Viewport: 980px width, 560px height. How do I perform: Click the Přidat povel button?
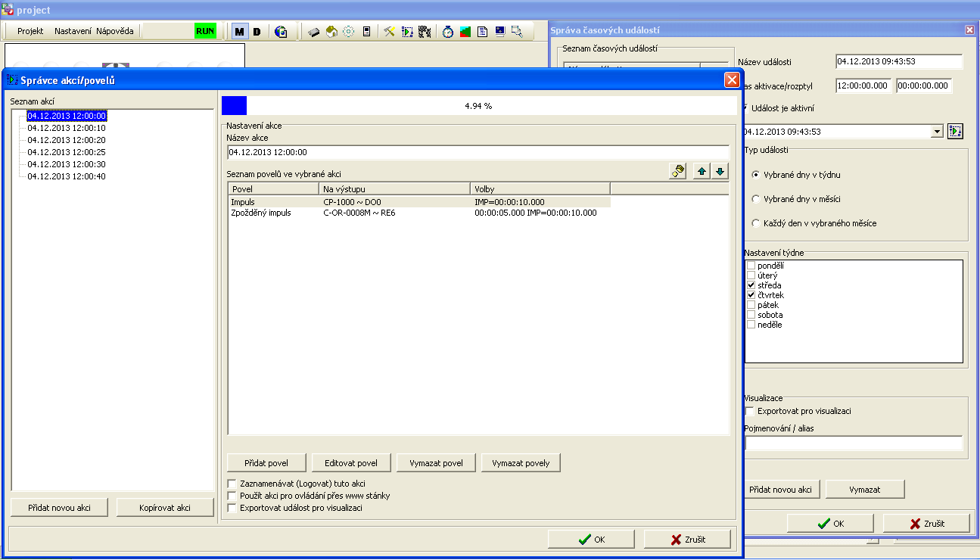tap(265, 462)
